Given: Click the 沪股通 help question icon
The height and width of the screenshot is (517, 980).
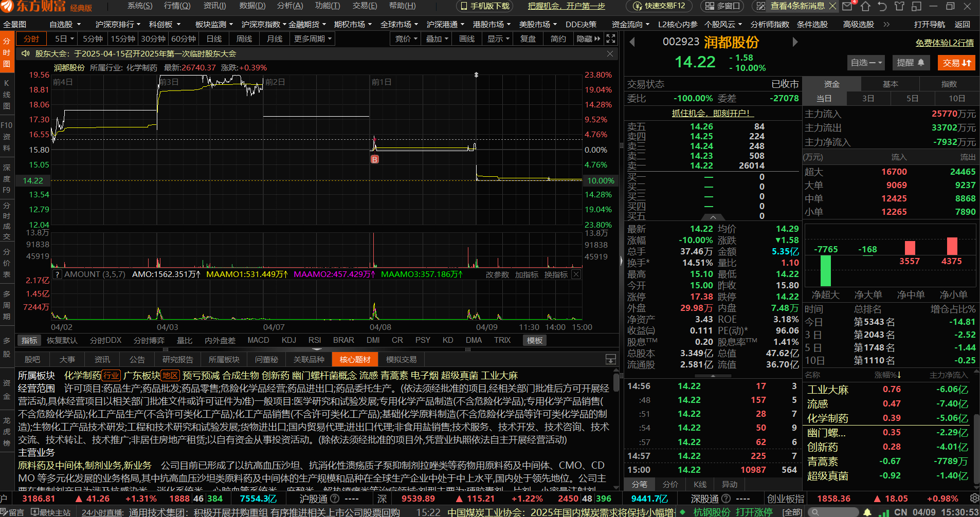Looking at the screenshot, I should pos(335,498).
